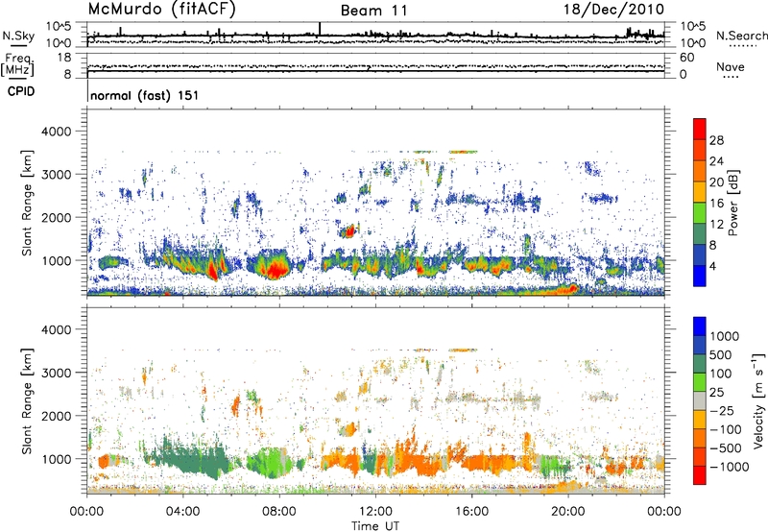
Task: Click the "−25" label on the velocity colorbar
Action: [722, 410]
